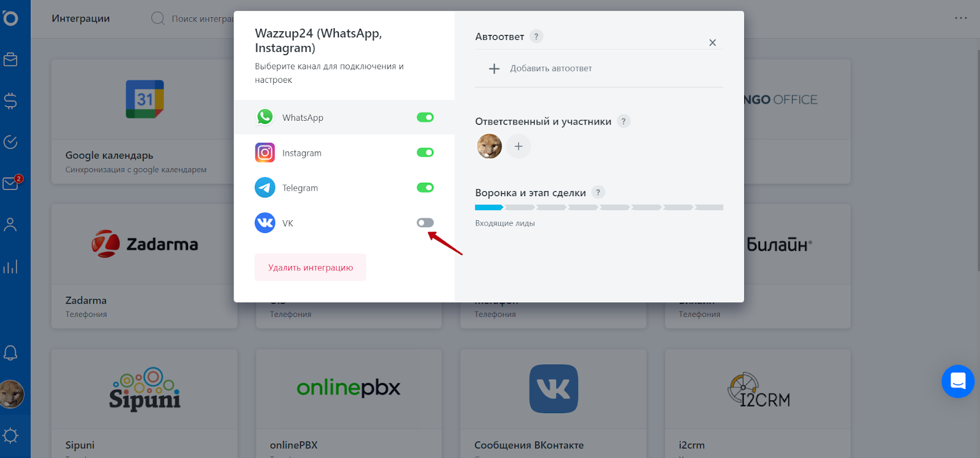
Task: Click the Входящие лиды stage label
Action: click(505, 223)
